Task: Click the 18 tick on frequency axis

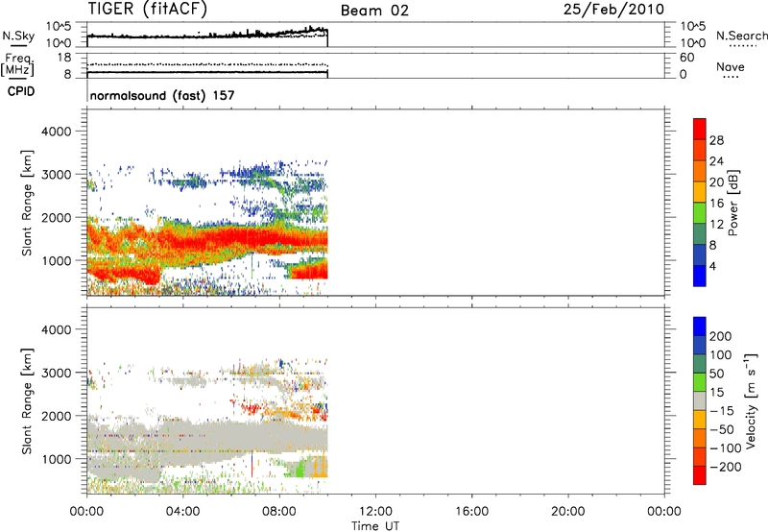Action: tap(64, 58)
